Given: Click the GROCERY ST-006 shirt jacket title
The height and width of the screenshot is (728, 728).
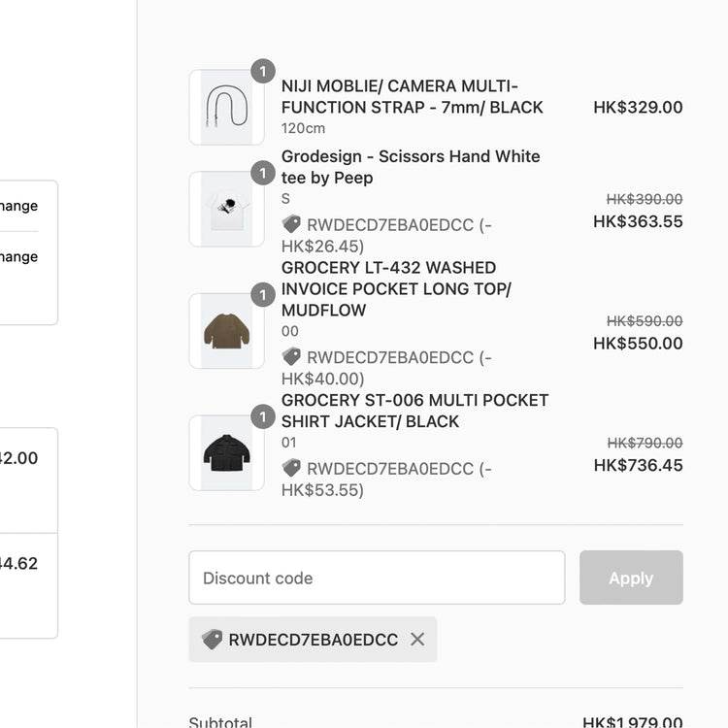Looking at the screenshot, I should [x=414, y=411].
